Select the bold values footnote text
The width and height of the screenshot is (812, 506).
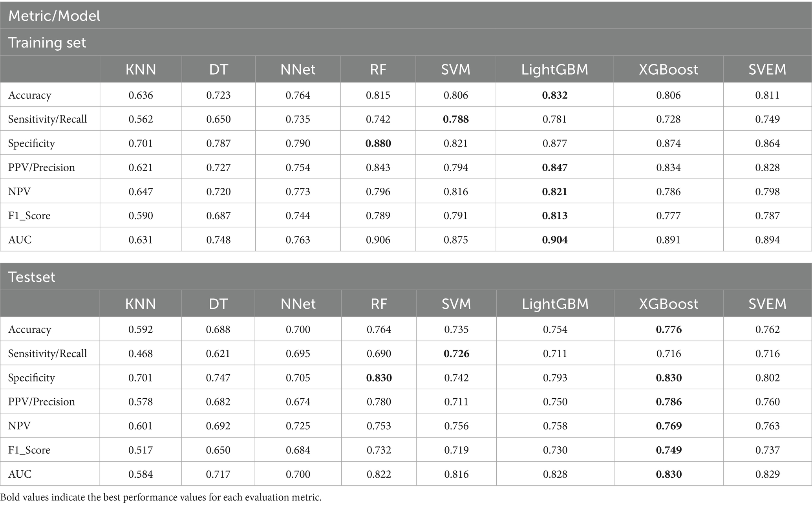click(x=161, y=497)
